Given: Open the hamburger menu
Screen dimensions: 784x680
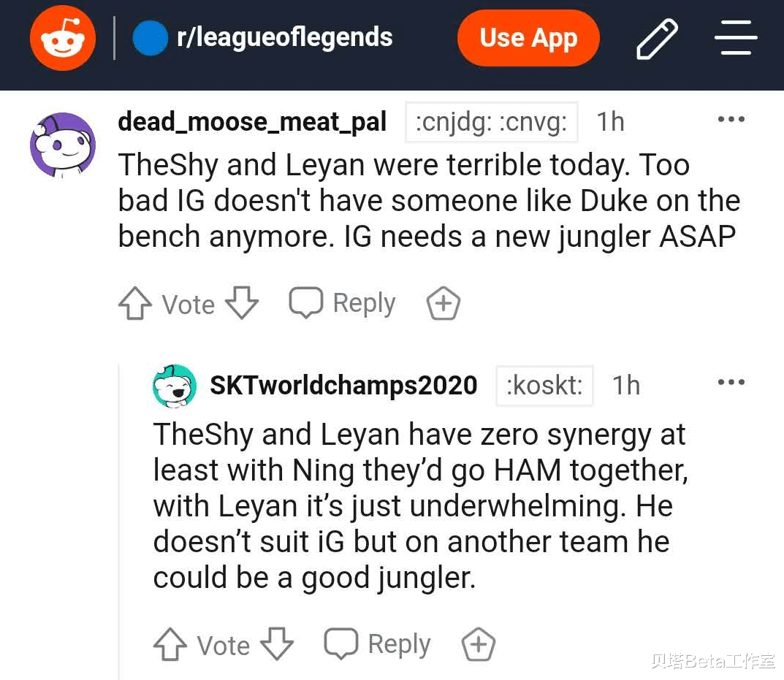Looking at the screenshot, I should pos(734,39).
